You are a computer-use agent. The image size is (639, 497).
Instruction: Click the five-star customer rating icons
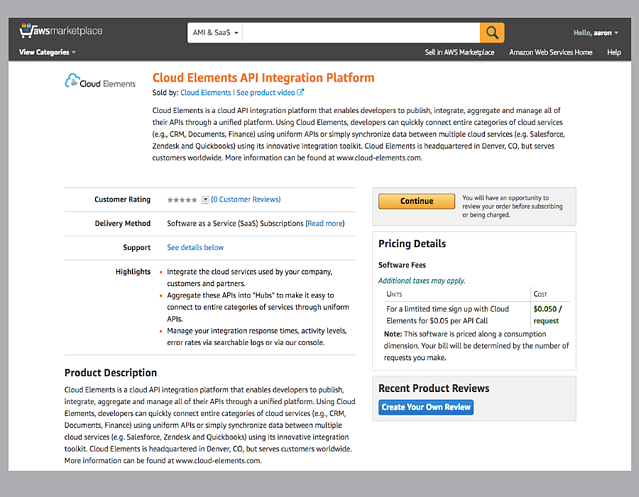point(182,200)
